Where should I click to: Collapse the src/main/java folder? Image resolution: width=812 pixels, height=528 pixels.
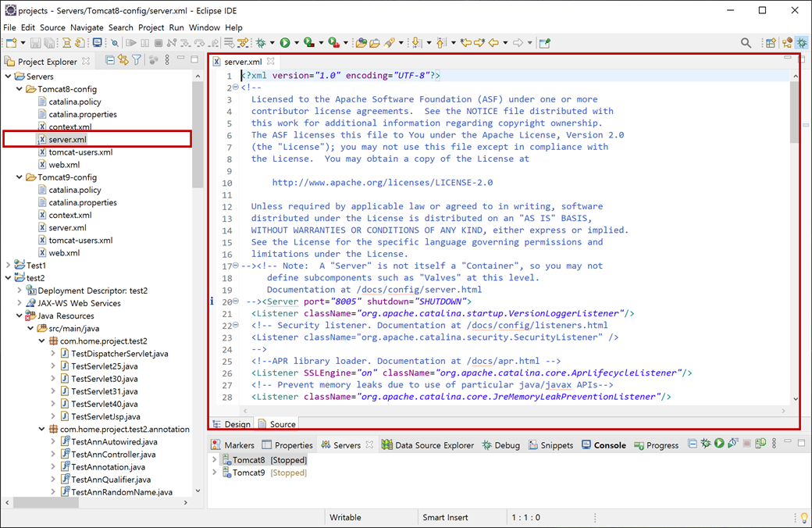click(x=30, y=328)
